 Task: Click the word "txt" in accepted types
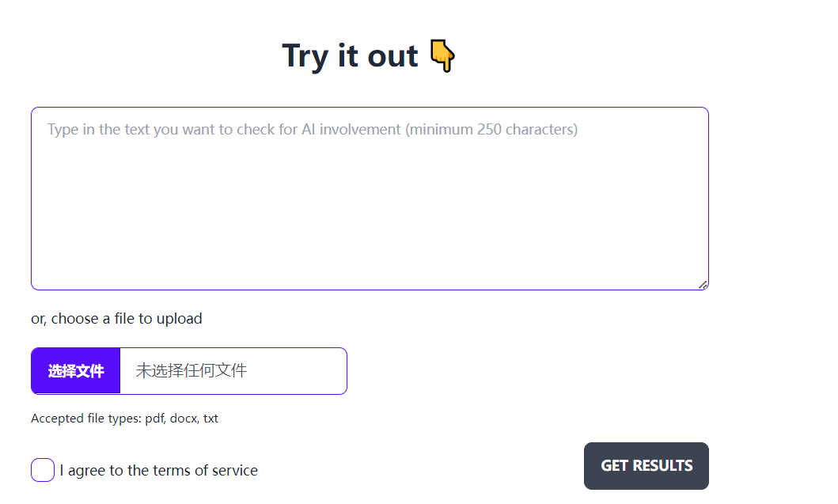pos(210,419)
